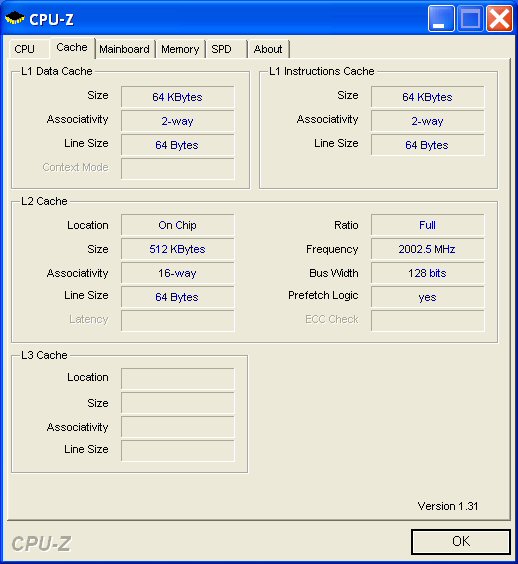Click the L3 Cache group label

click(44, 355)
